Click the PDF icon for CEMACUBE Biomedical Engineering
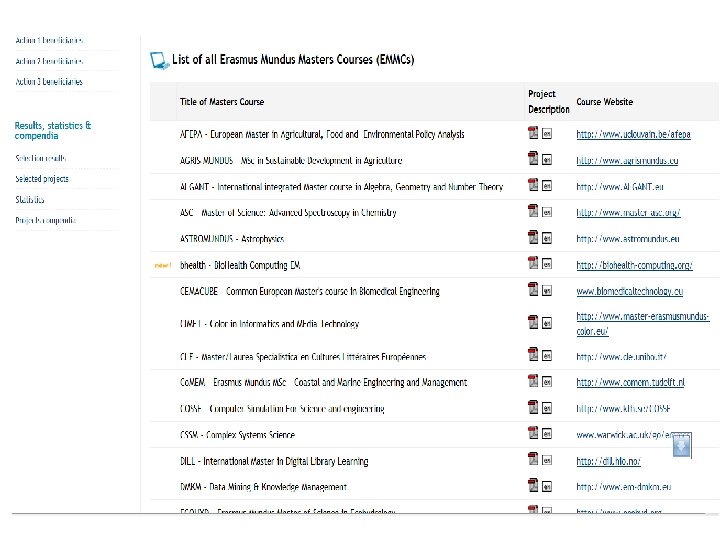The image size is (720, 540). [534, 291]
